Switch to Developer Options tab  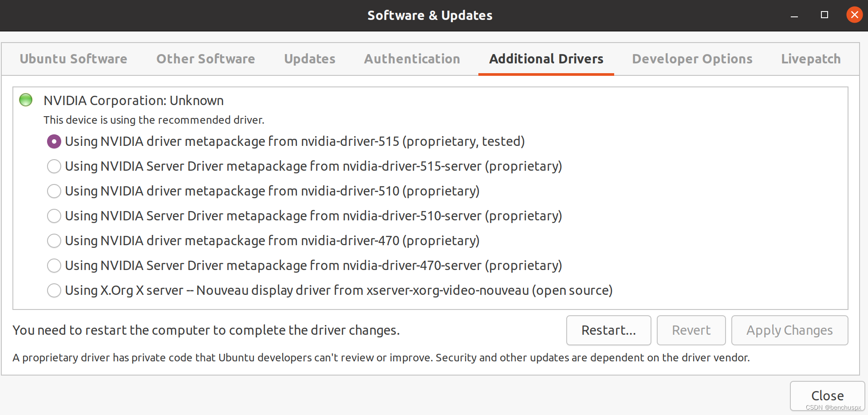coord(692,59)
